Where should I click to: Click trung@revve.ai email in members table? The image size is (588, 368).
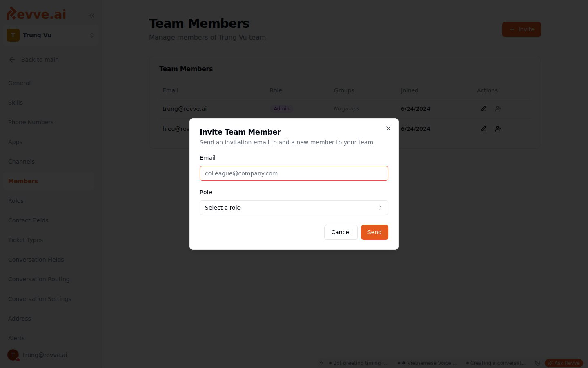click(x=185, y=109)
